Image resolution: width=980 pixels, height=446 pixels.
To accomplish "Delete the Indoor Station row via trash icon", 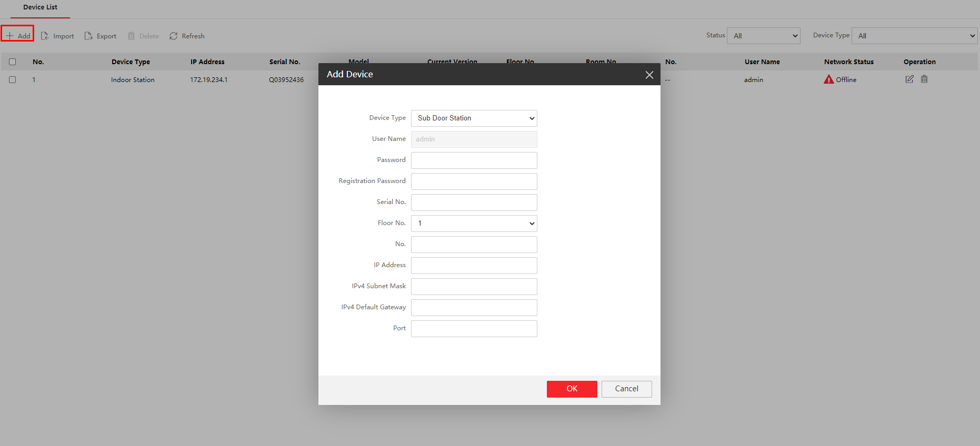I will point(924,79).
